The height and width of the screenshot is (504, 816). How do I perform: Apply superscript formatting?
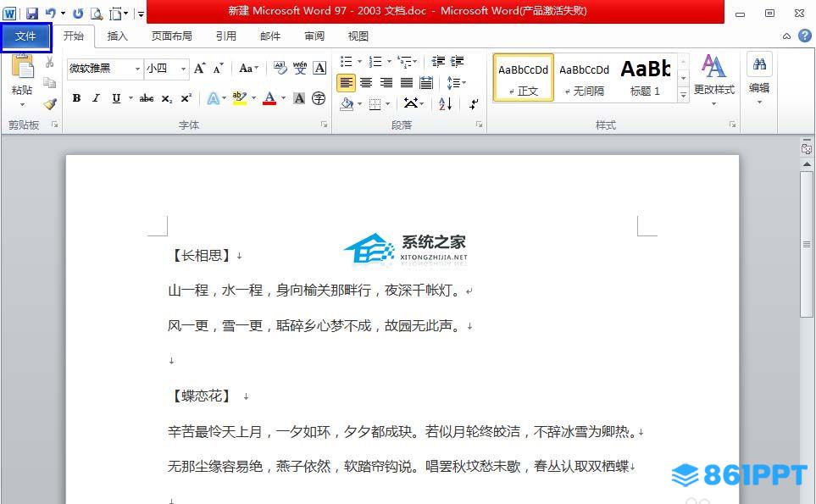pyautogui.click(x=186, y=98)
